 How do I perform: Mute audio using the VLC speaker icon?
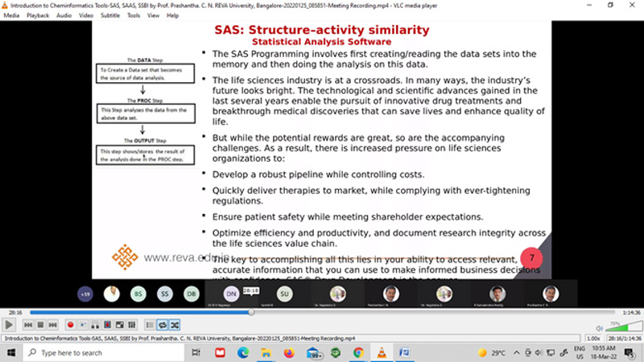(599, 328)
